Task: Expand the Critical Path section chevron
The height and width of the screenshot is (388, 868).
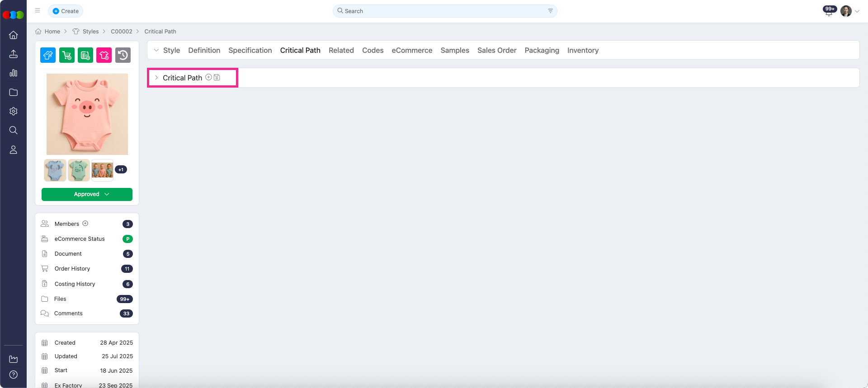Action: pyautogui.click(x=156, y=78)
